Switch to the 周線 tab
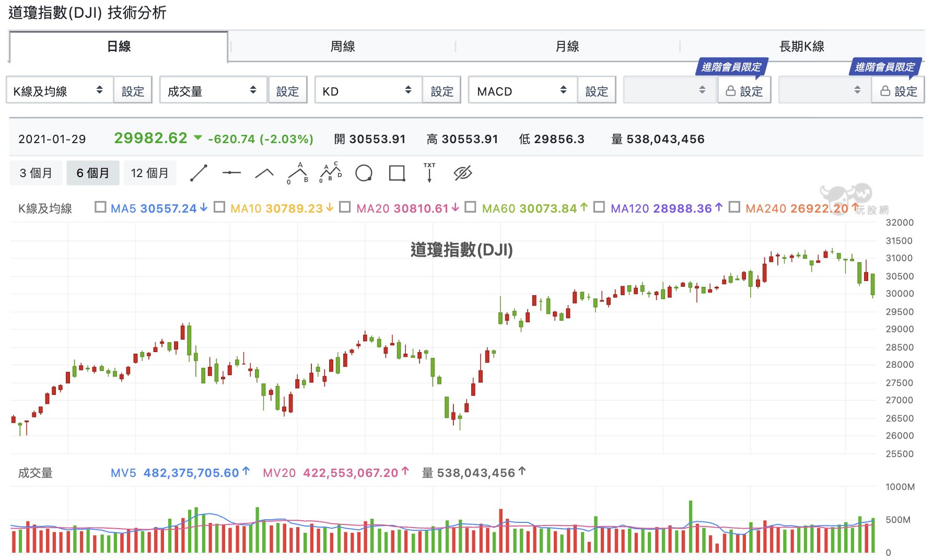 pyautogui.click(x=343, y=46)
